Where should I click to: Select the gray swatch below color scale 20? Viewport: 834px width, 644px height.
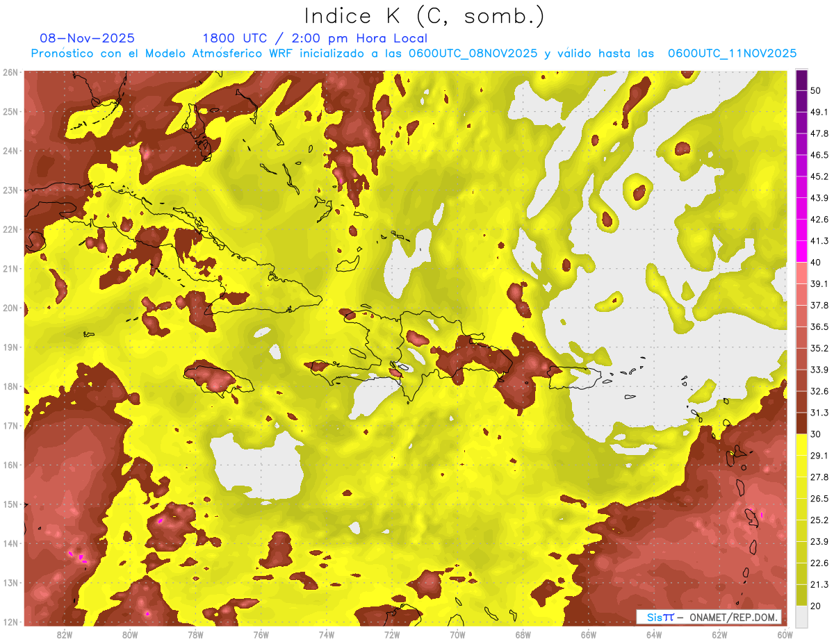click(801, 616)
